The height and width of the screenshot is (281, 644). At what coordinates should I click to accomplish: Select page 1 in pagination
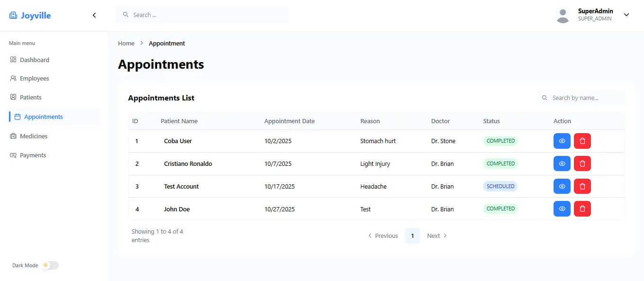coord(412,236)
